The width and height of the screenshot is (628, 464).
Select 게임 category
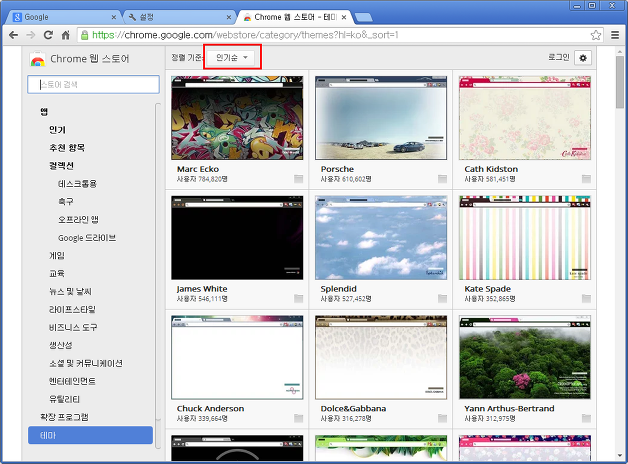[x=57, y=255]
